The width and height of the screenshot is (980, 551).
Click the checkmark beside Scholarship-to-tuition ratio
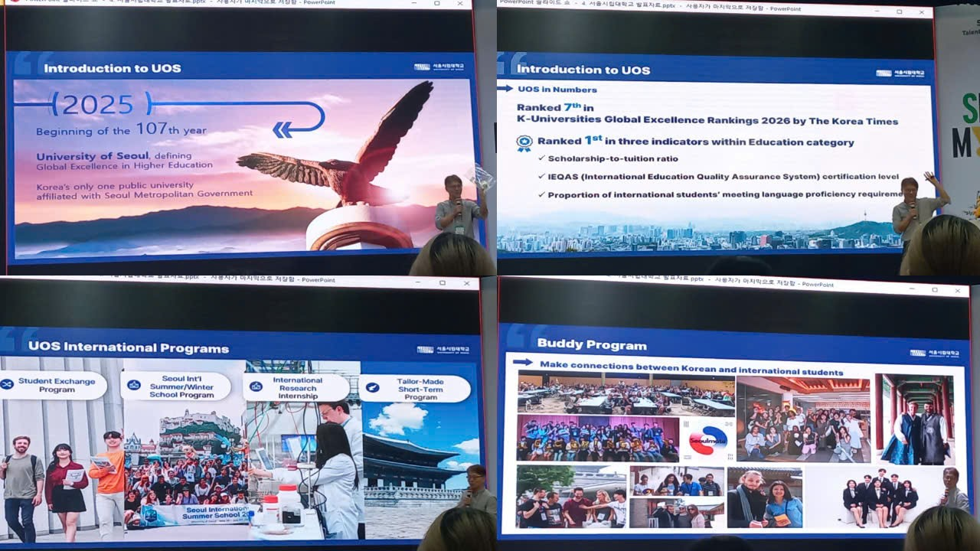coord(541,158)
